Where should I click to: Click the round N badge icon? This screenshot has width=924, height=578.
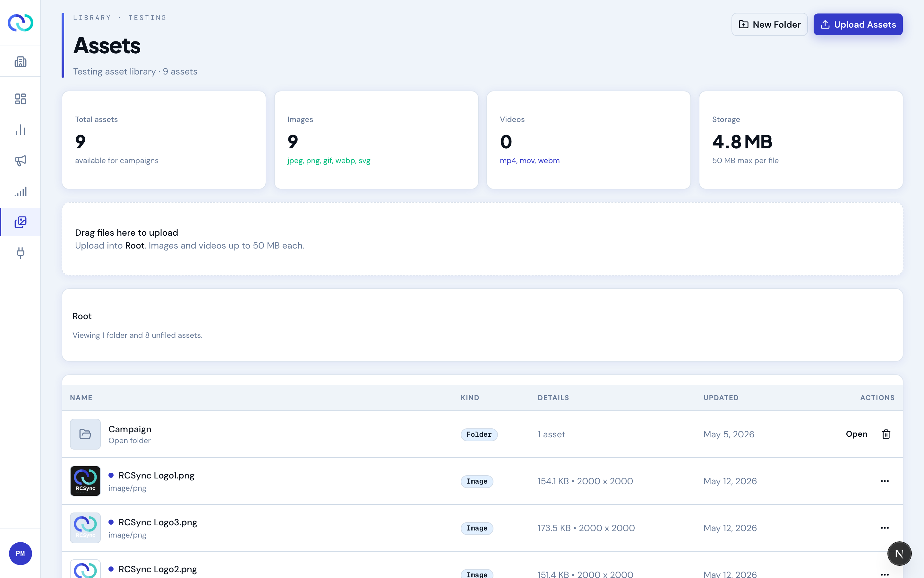click(x=899, y=554)
